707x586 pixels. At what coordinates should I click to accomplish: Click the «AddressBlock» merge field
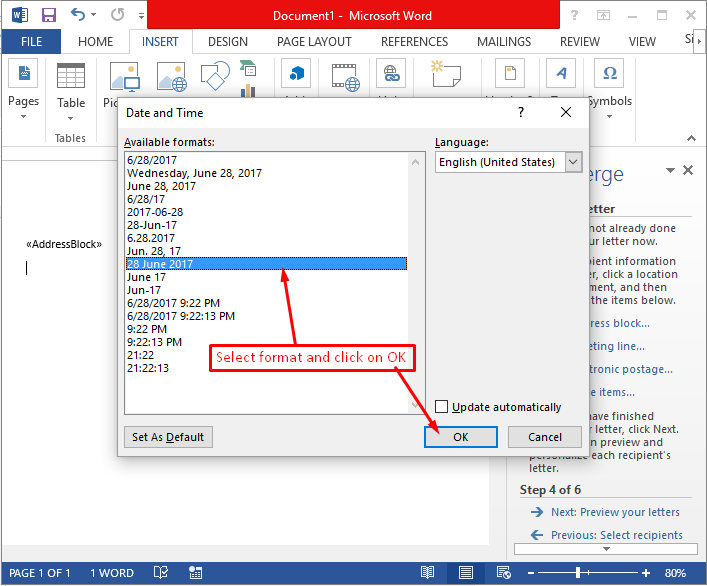64,244
